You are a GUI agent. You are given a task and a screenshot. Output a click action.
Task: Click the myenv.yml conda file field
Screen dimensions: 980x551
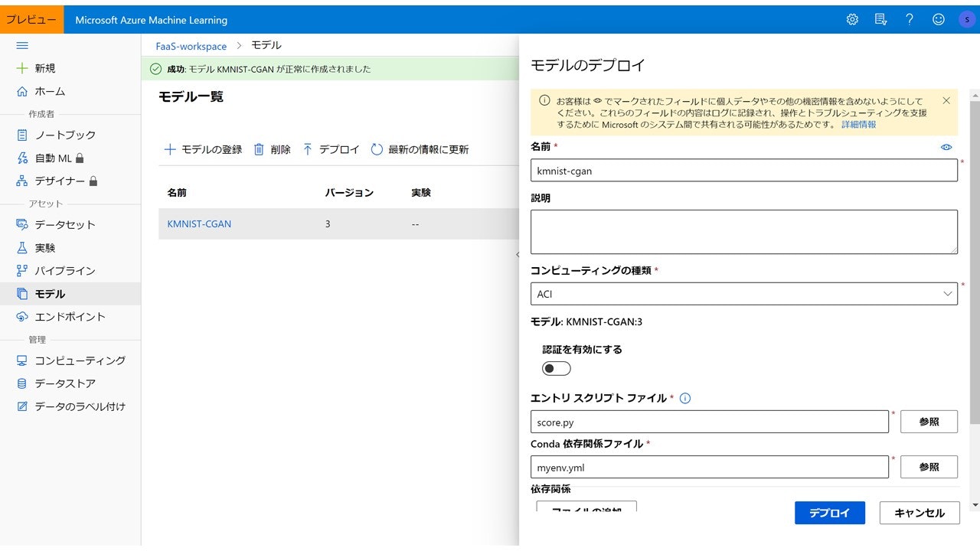710,467
